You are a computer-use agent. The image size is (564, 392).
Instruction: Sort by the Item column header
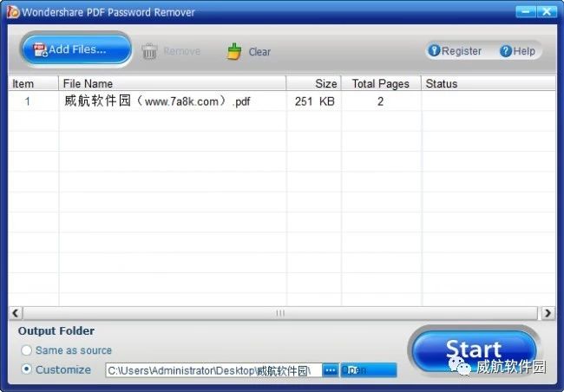[33, 83]
